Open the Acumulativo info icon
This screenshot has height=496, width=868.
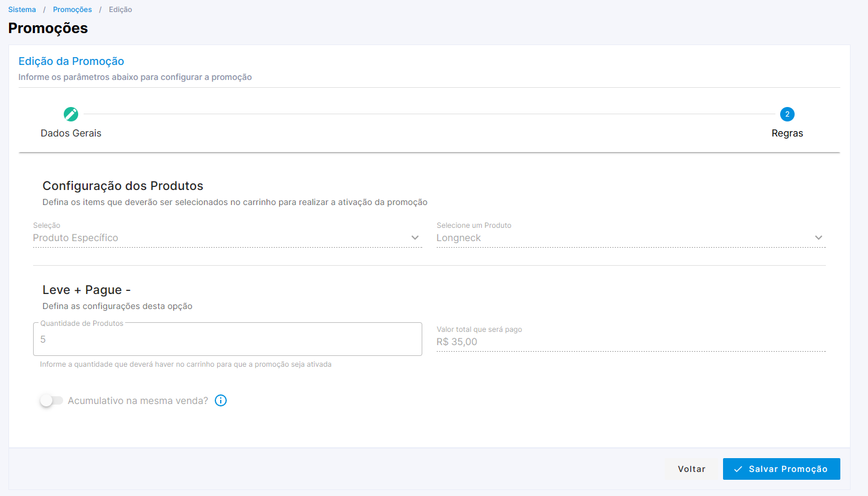[221, 400]
